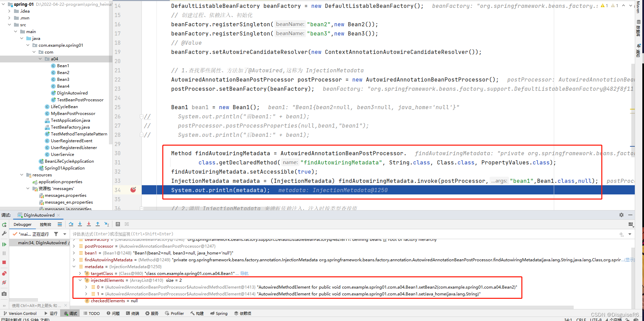Expand injectedElements item 0
The image size is (644, 321).
click(86, 287)
